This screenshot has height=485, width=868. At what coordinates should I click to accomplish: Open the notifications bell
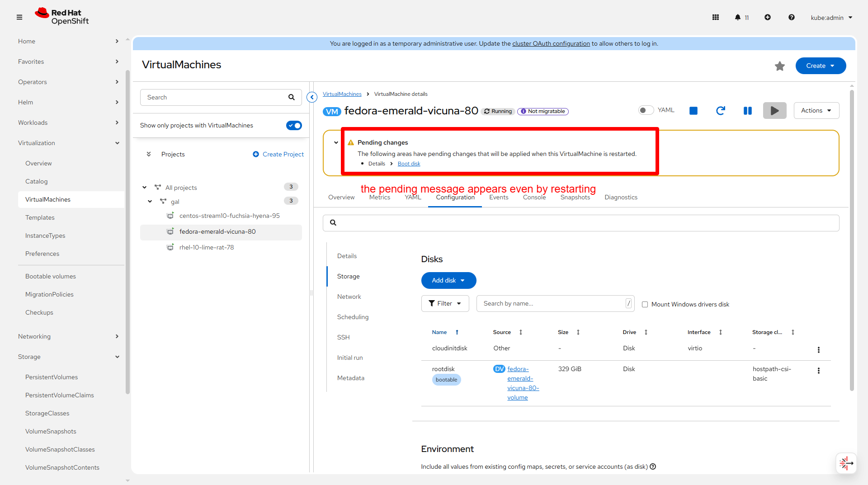tap(738, 17)
